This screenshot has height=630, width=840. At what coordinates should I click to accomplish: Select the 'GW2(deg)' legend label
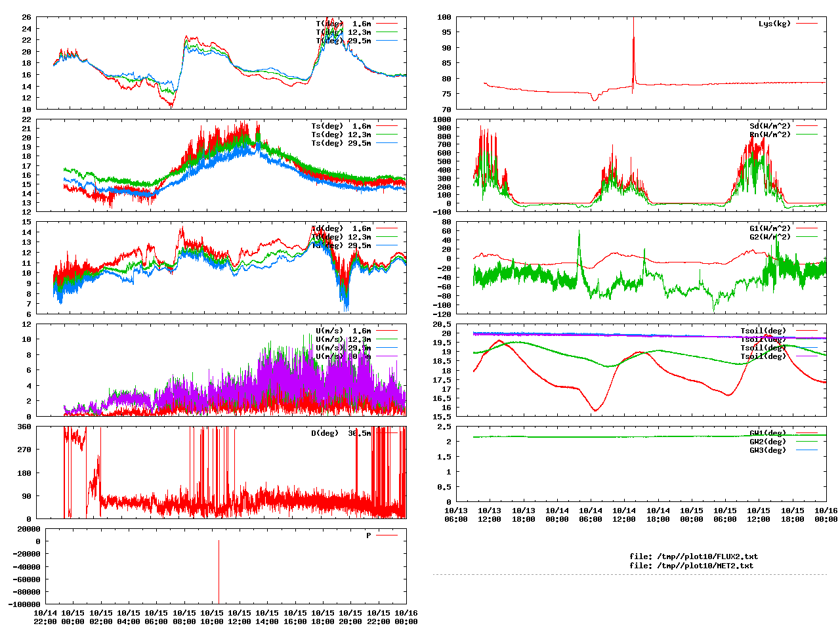tap(768, 442)
